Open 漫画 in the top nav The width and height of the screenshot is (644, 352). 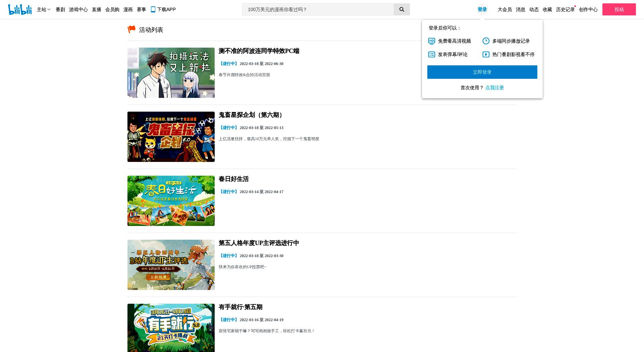click(x=128, y=9)
